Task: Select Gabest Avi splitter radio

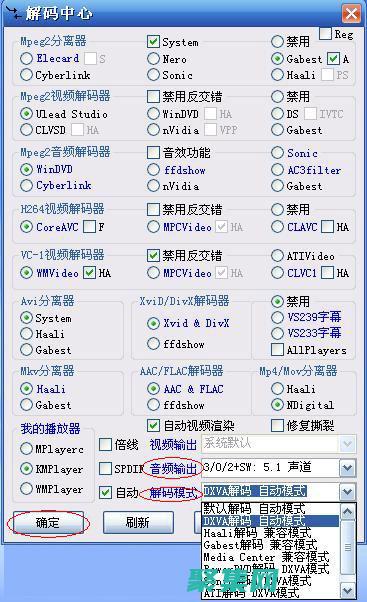Action: pos(26,350)
